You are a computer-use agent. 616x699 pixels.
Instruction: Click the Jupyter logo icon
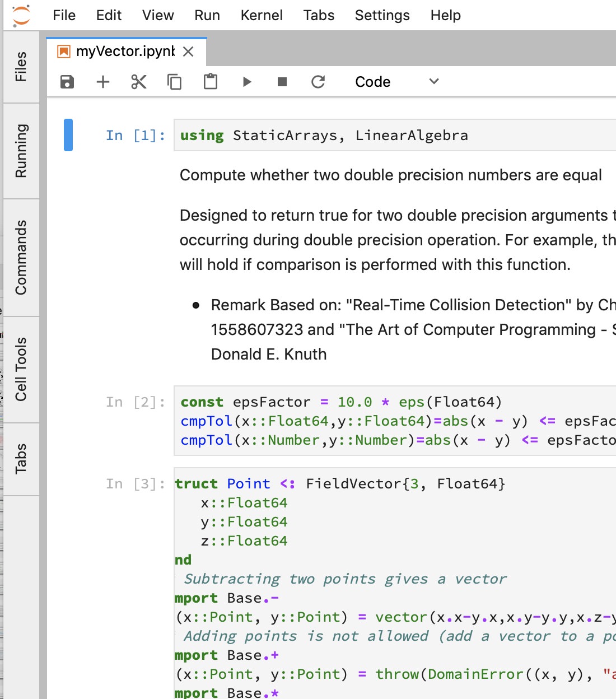(x=21, y=15)
